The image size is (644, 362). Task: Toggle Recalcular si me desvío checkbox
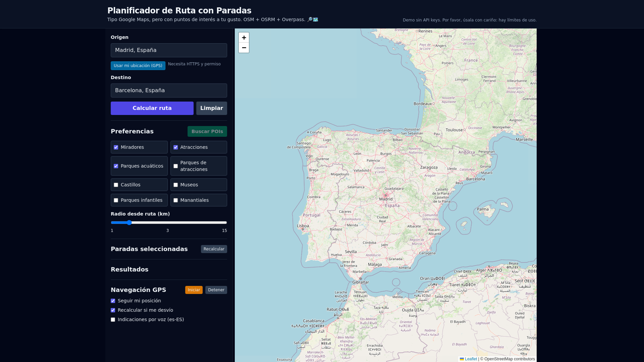pyautogui.click(x=113, y=310)
